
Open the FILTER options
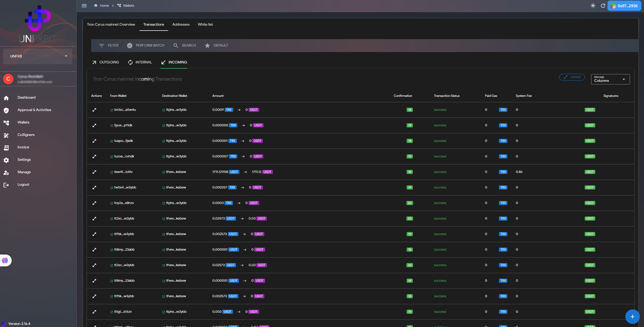point(109,45)
